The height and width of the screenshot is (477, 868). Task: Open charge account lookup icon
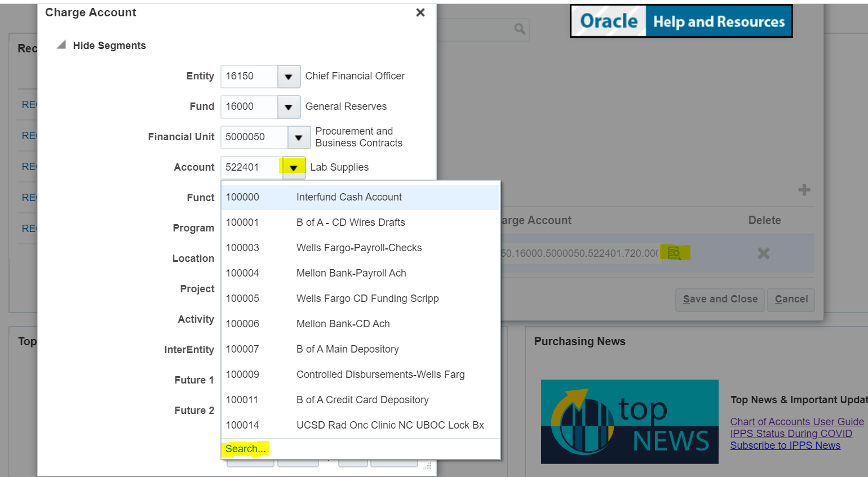(674, 253)
